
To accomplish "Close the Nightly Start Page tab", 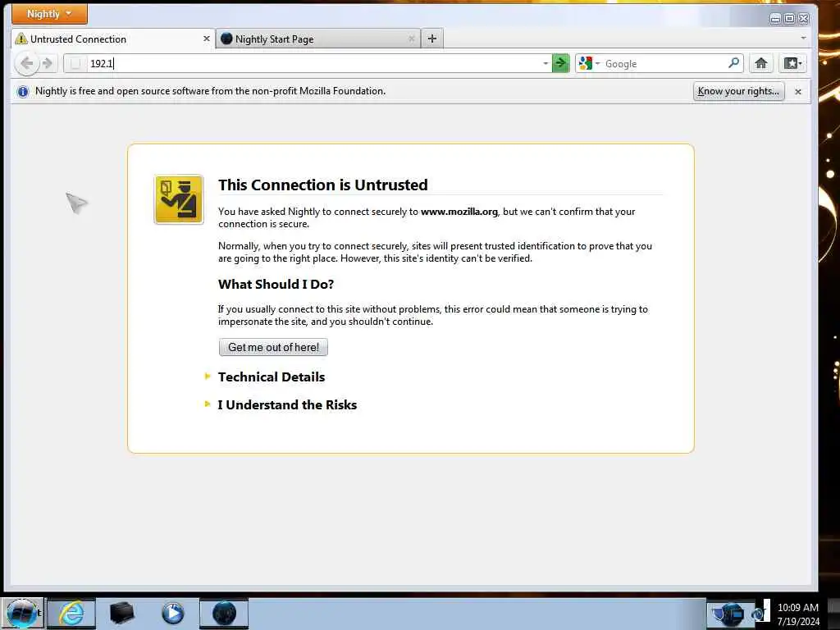I will click(x=412, y=39).
